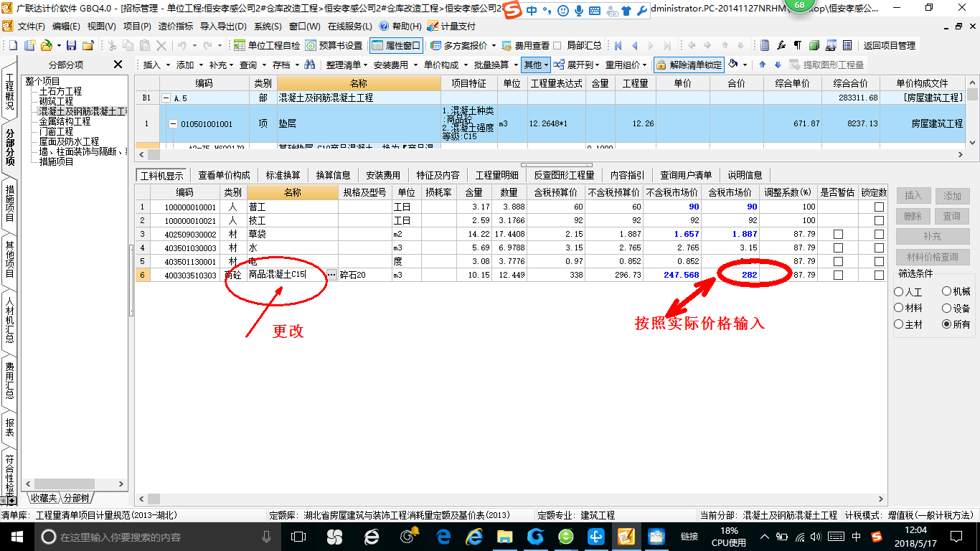Click the 计量支付 menu icon
Image resolution: width=980 pixels, height=551 pixels.
[433, 26]
